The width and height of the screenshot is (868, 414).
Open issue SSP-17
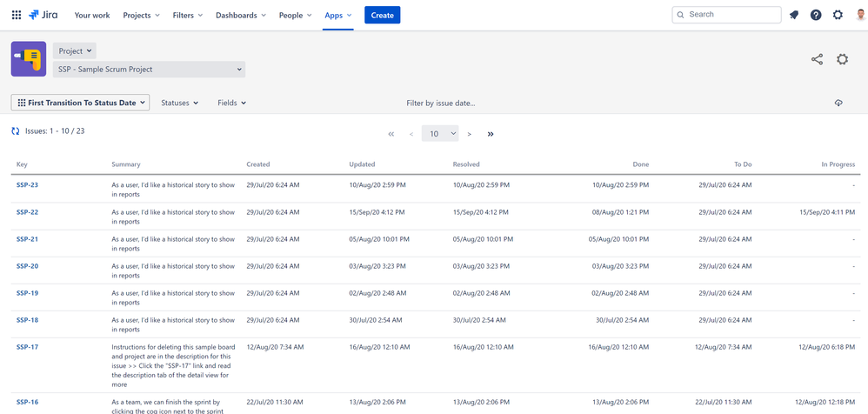coord(27,347)
